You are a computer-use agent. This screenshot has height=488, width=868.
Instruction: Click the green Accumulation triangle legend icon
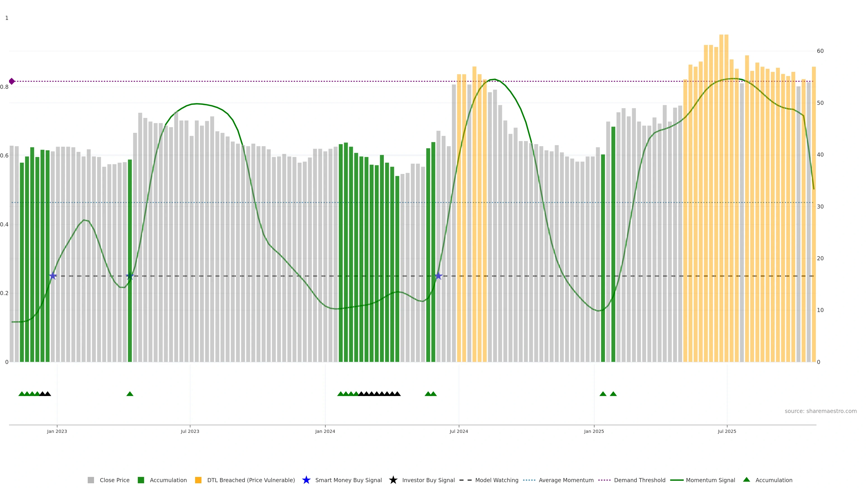coord(746,480)
